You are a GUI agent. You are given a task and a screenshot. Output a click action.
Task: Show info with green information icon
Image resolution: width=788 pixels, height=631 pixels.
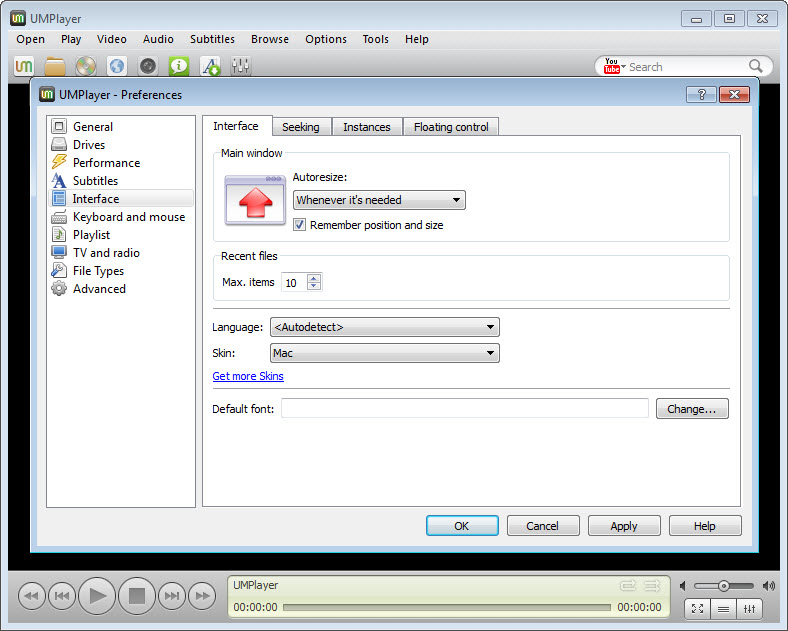[x=179, y=66]
